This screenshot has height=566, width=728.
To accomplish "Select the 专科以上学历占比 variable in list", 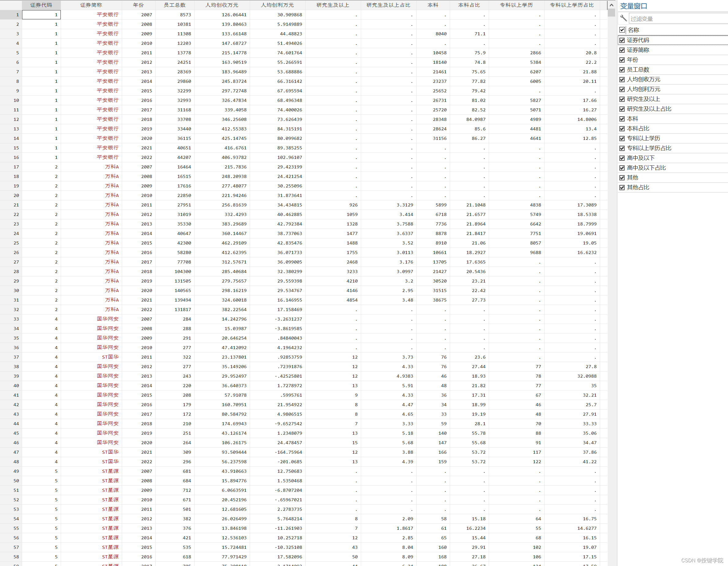I will coord(649,148).
